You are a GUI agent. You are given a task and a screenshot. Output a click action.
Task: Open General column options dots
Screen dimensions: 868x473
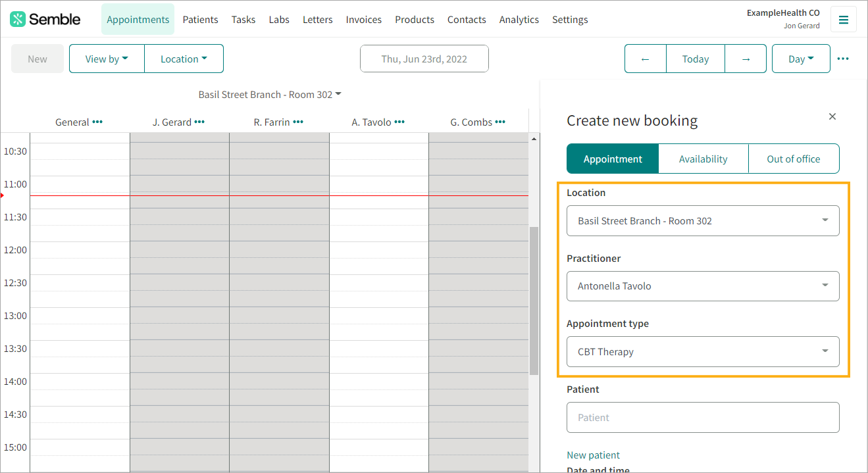[x=97, y=122]
